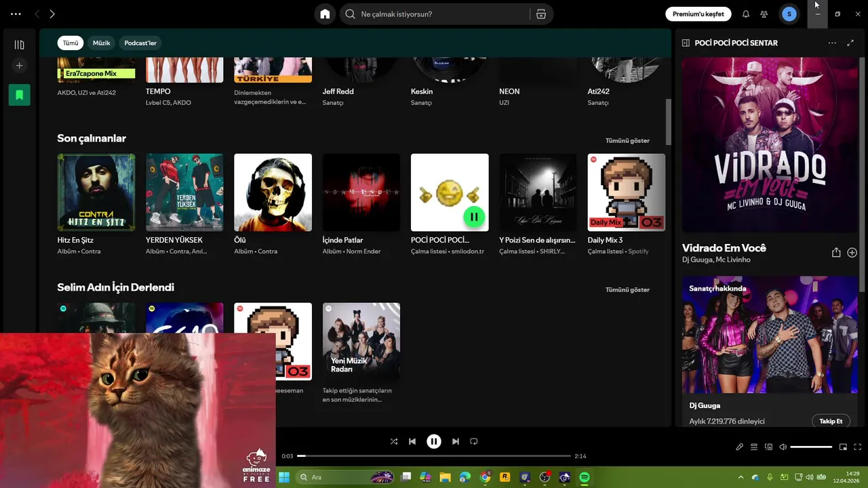This screenshot has width=868, height=488.
Task: Open File Explorer from the taskbar
Action: 445,477
